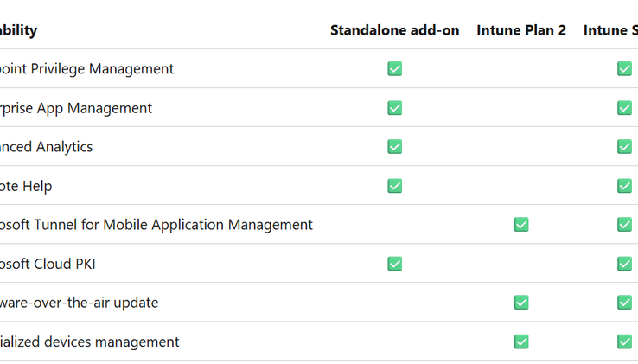
Task: Click the Firmware-over-the-air update row label
Action: tap(79, 303)
